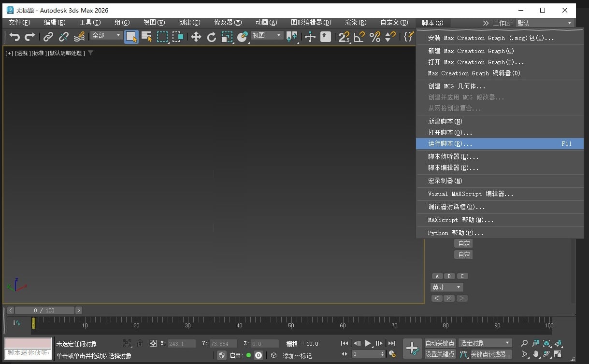This screenshot has width=589, height=364.
Task: Activate the Select and Link tool
Action: pos(48,37)
